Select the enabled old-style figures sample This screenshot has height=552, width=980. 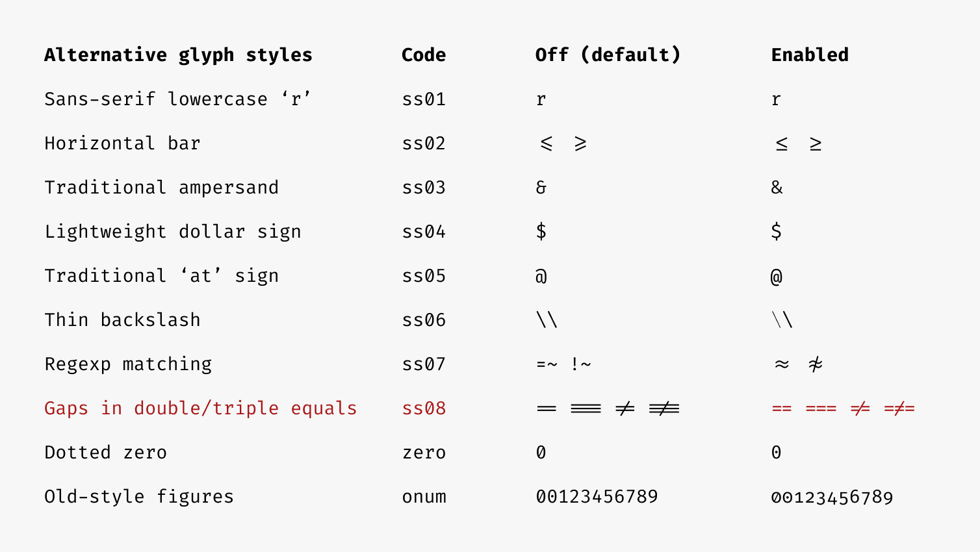click(x=832, y=497)
